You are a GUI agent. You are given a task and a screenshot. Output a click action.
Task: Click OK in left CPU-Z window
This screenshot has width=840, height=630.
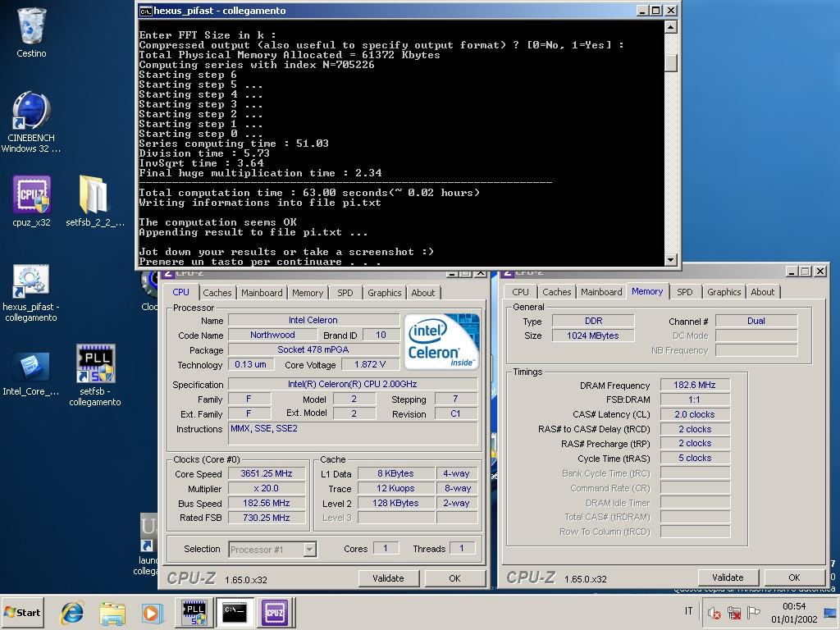454,578
